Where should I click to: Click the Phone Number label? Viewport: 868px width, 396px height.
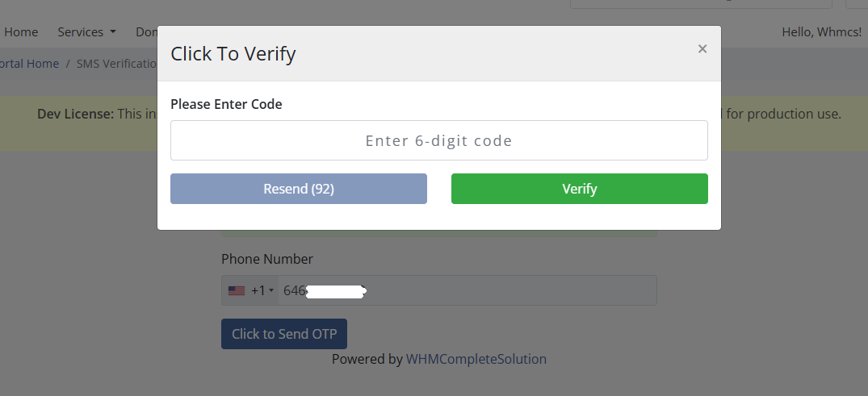click(x=267, y=259)
